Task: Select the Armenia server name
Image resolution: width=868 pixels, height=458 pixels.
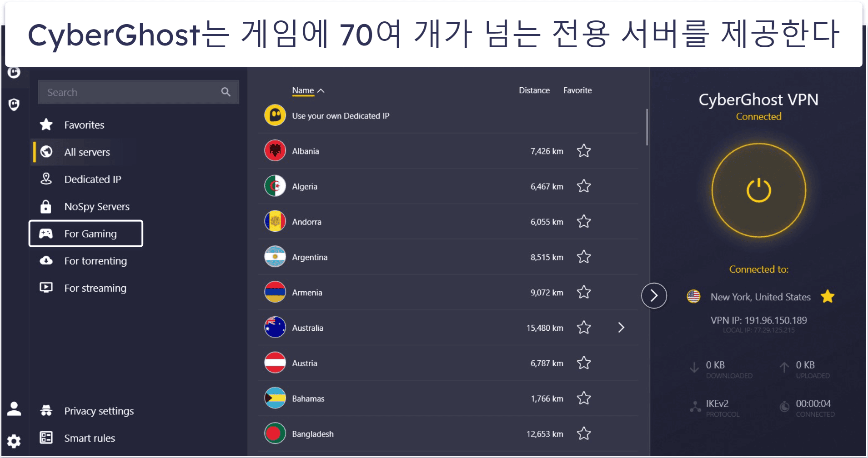Action: 307,293
